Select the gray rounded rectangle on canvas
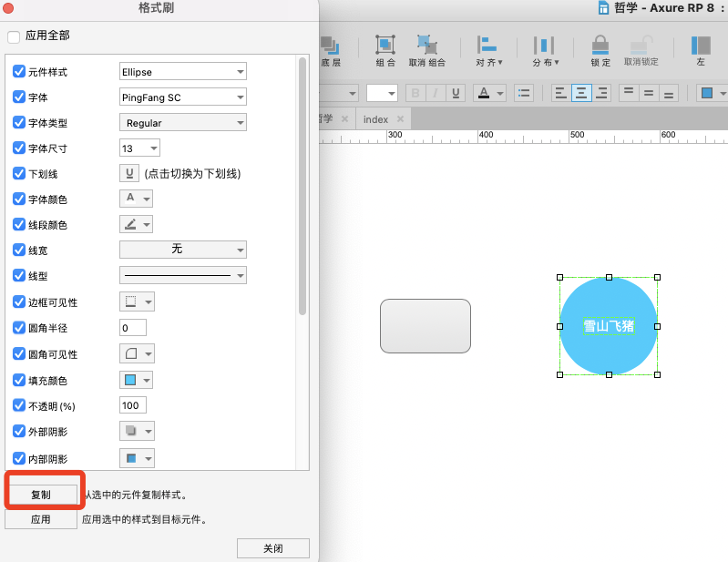 click(x=426, y=326)
